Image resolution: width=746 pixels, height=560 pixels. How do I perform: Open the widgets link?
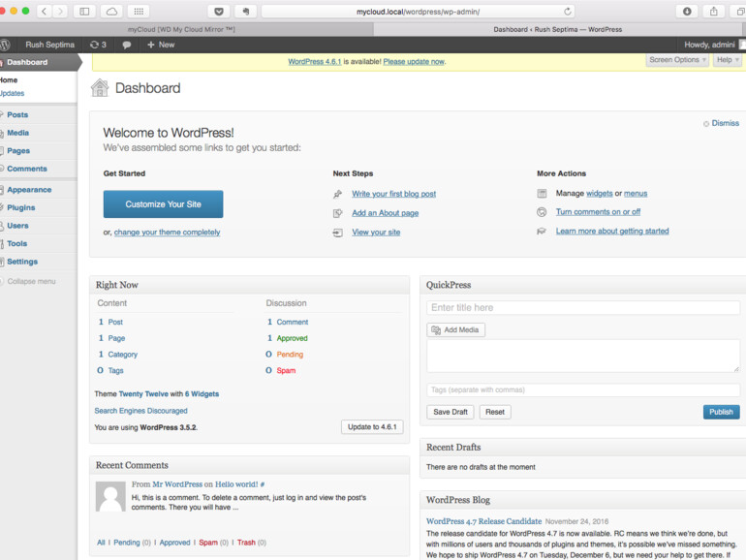pos(600,193)
